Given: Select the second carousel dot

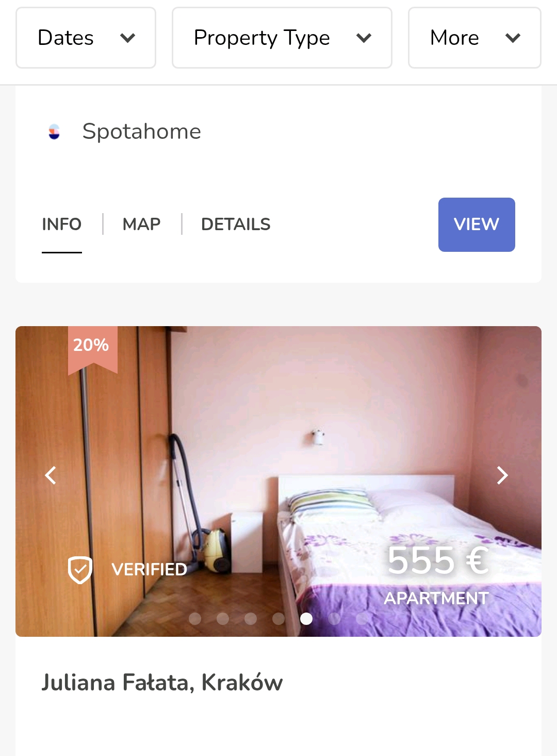Looking at the screenshot, I should point(223,619).
